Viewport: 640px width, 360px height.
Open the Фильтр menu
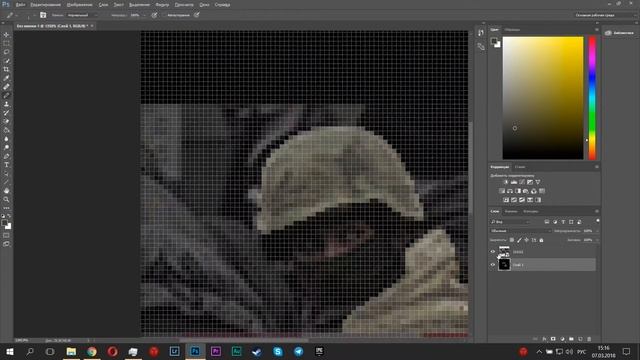[x=162, y=5]
